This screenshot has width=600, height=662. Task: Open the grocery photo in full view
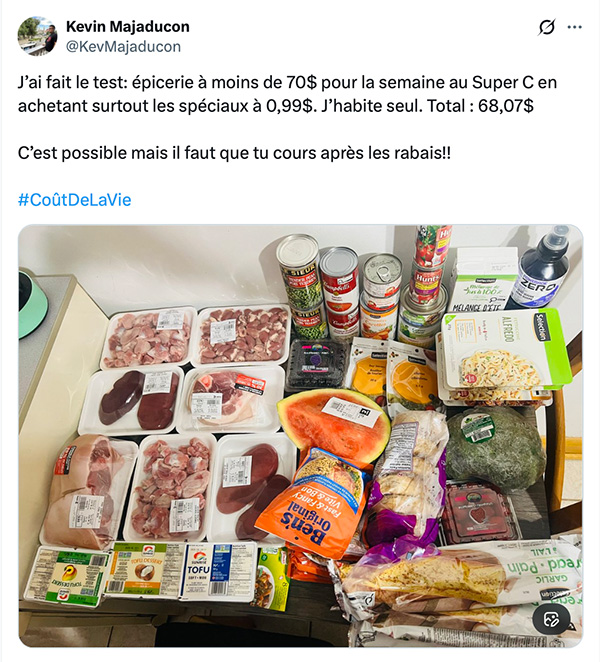[x=300, y=436]
